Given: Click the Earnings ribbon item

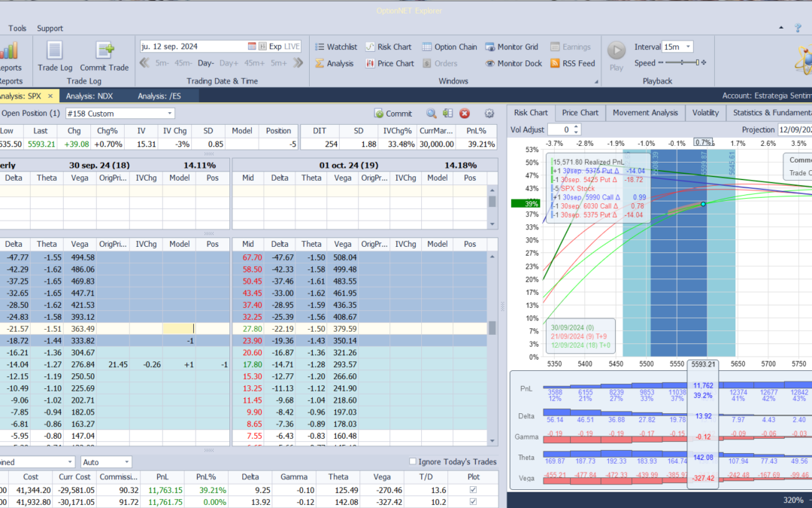Looking at the screenshot, I should tap(570, 47).
